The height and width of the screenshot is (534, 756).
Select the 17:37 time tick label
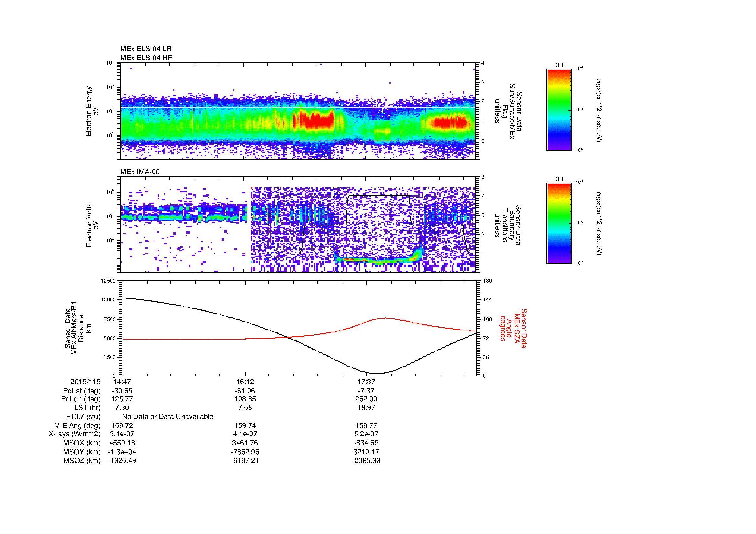point(366,382)
